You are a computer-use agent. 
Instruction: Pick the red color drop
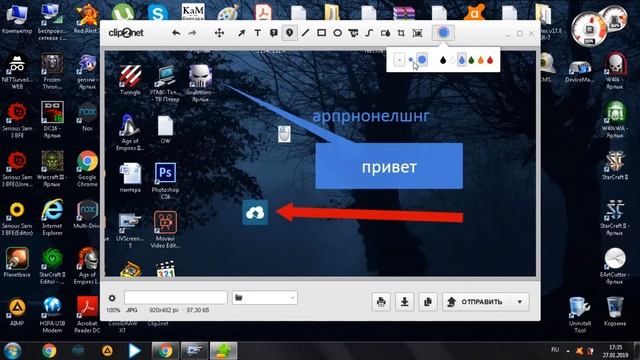pos(490,60)
